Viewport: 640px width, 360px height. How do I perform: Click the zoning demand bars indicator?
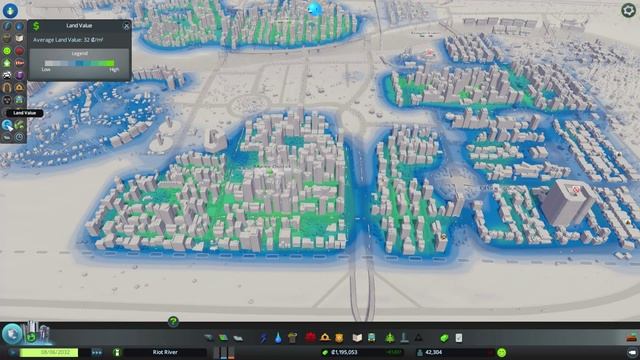pyautogui.click(x=224, y=352)
